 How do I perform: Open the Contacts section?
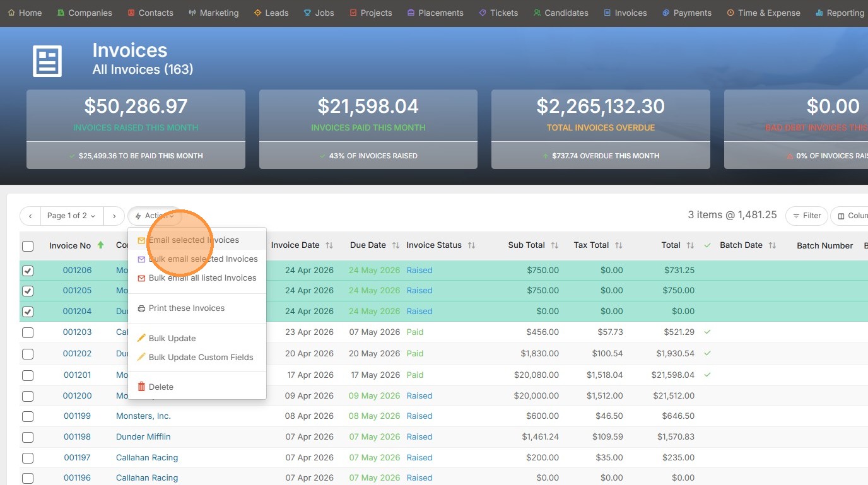click(150, 13)
